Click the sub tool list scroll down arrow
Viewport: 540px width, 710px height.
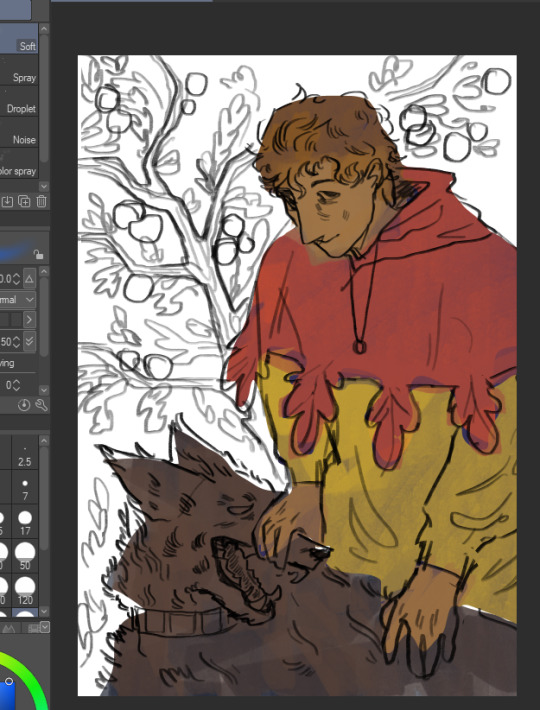click(x=44, y=186)
